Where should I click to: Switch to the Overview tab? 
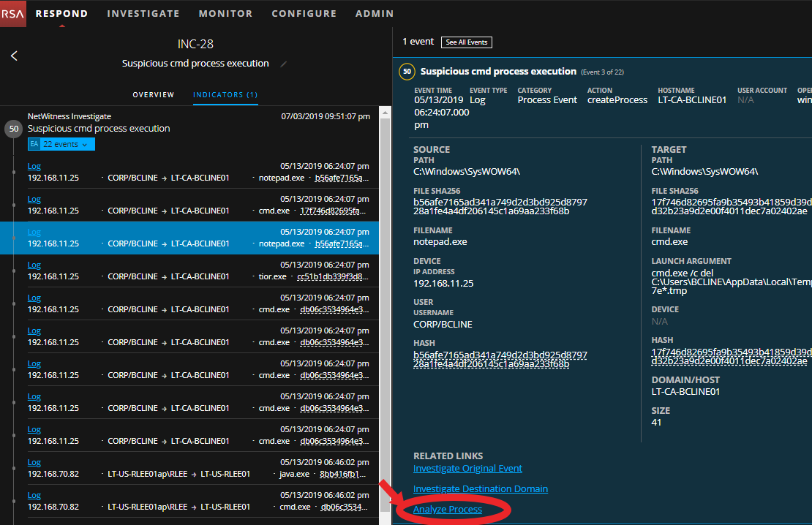pos(153,95)
